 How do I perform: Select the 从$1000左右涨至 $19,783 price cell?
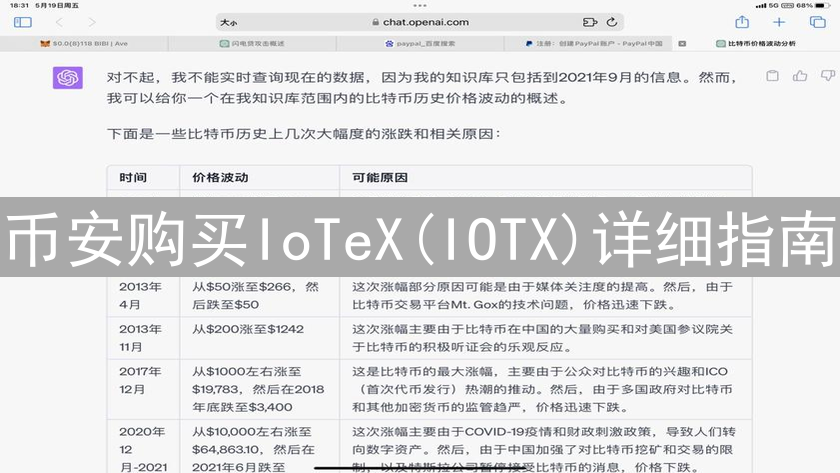[x=259, y=389]
